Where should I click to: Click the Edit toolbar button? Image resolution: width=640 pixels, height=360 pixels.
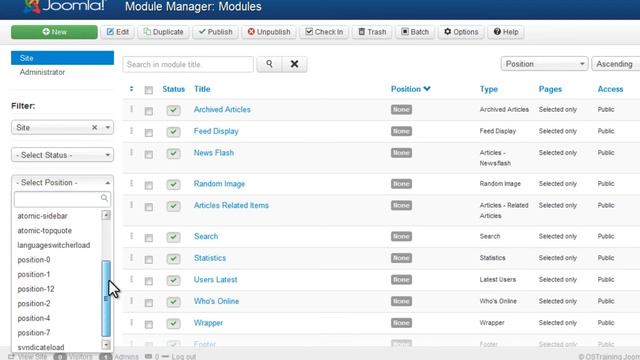pos(118,32)
